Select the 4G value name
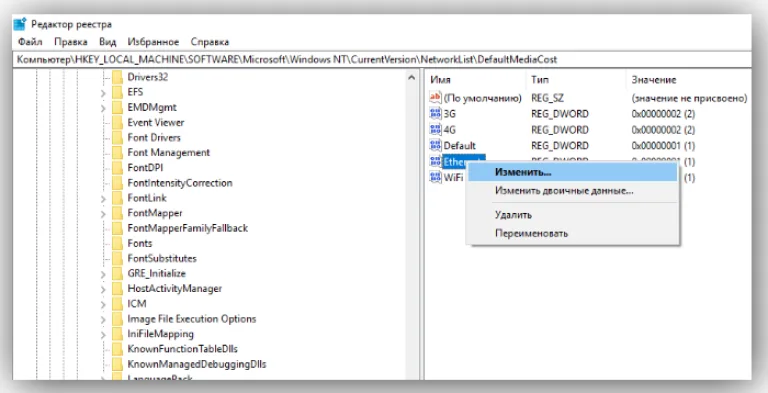This screenshot has width=768, height=393. (x=449, y=130)
